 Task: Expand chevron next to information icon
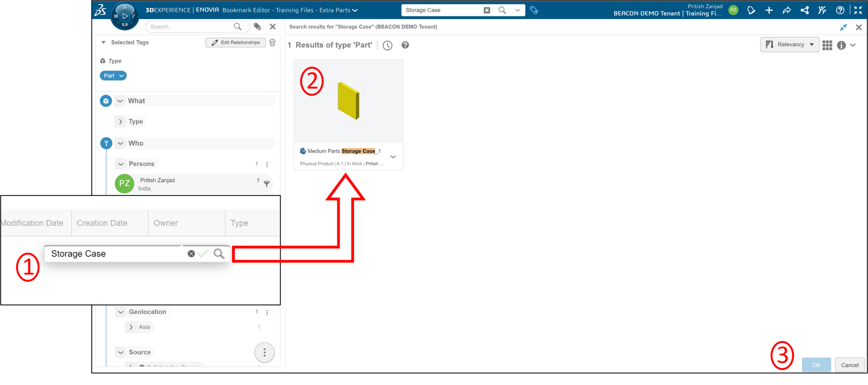tap(853, 45)
